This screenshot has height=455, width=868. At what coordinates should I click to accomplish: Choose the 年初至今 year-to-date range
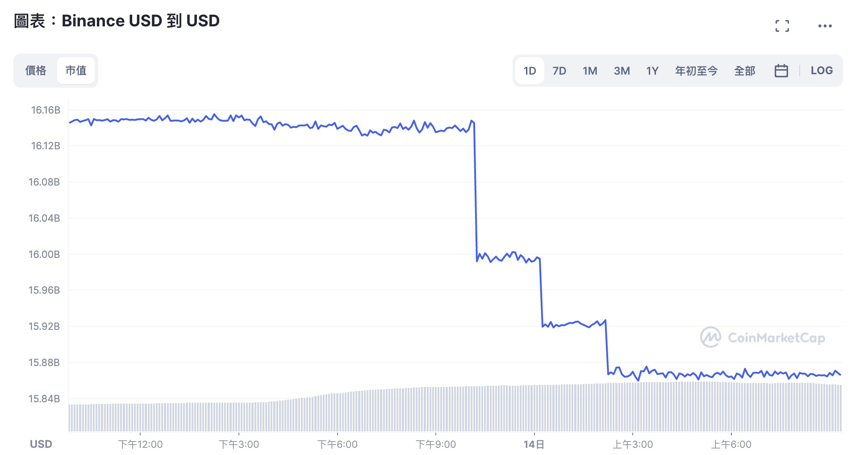coord(696,71)
